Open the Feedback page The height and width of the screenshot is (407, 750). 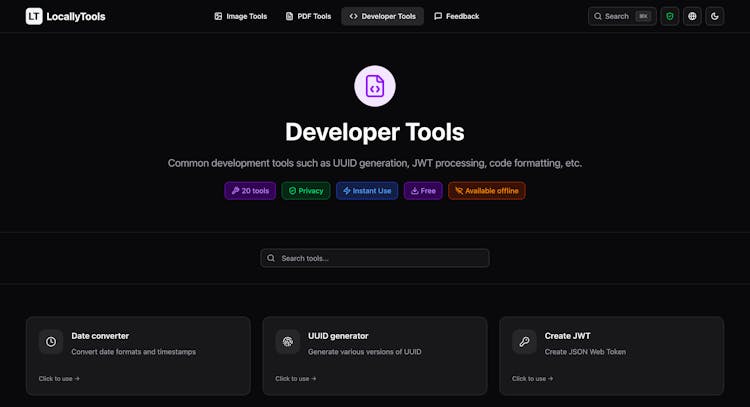[x=456, y=16]
